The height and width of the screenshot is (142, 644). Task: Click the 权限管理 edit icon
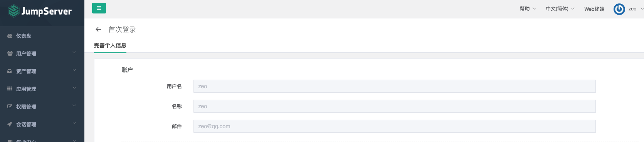tap(10, 107)
